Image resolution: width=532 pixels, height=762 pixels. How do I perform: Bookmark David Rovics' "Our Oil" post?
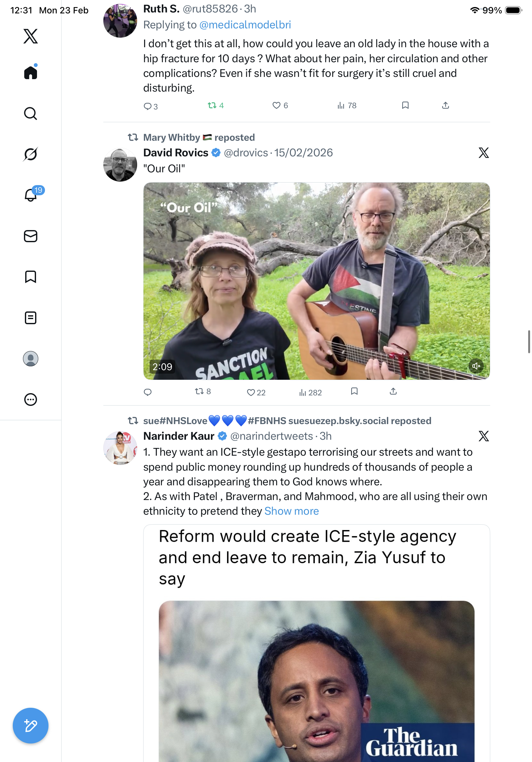coord(354,392)
